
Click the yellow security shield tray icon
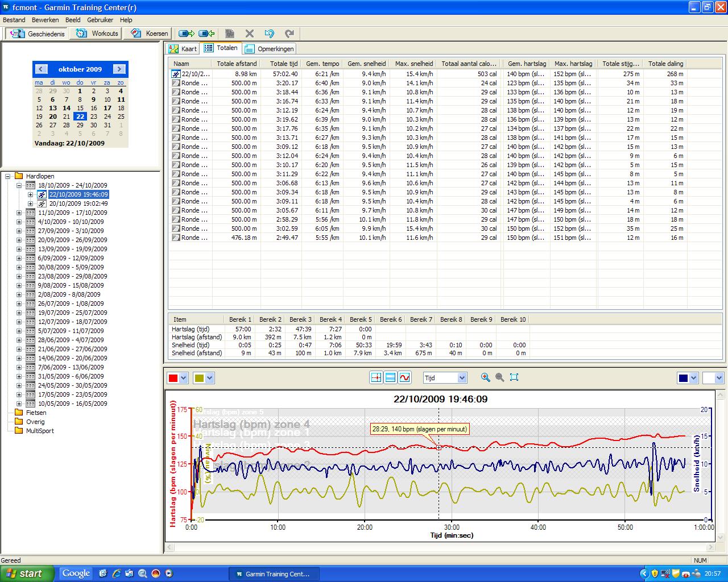point(655,573)
